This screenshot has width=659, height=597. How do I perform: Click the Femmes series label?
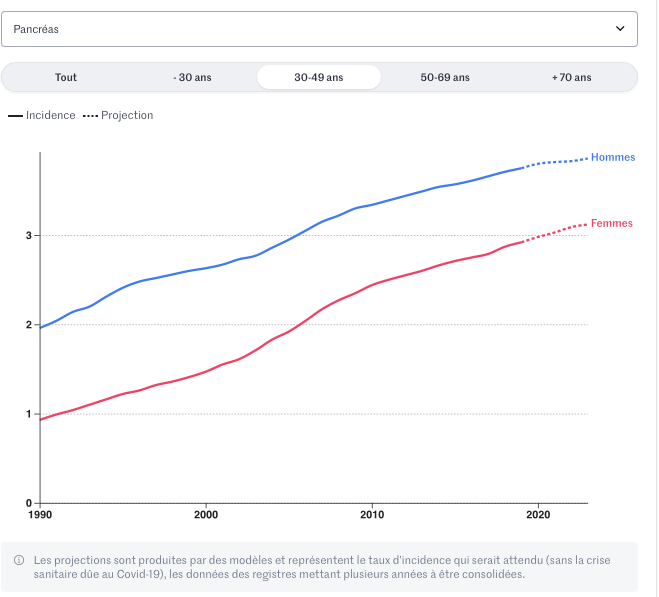(x=612, y=223)
